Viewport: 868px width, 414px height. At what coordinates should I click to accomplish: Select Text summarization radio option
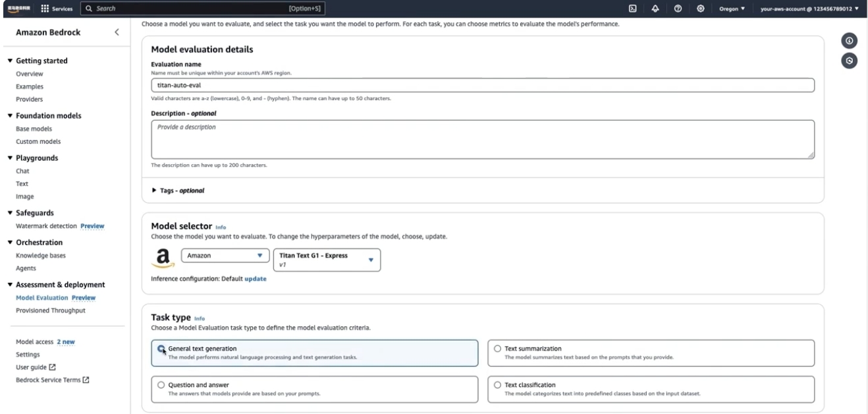tap(651, 353)
